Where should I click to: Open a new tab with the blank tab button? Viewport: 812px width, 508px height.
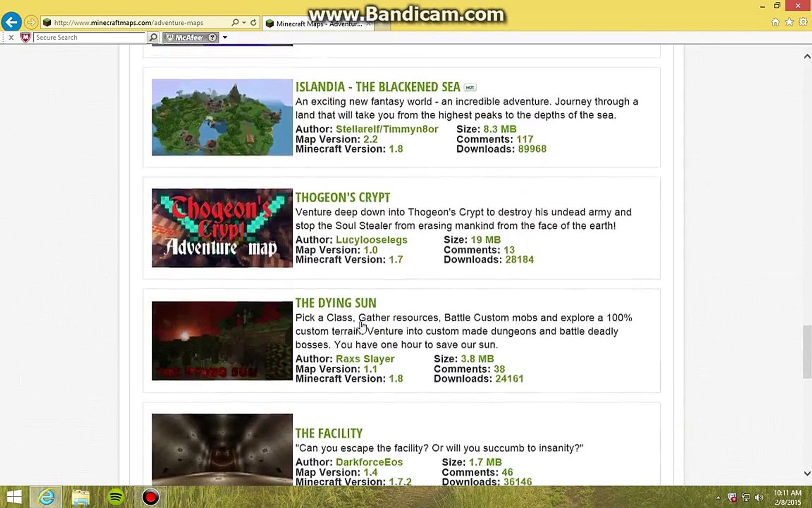tap(383, 24)
